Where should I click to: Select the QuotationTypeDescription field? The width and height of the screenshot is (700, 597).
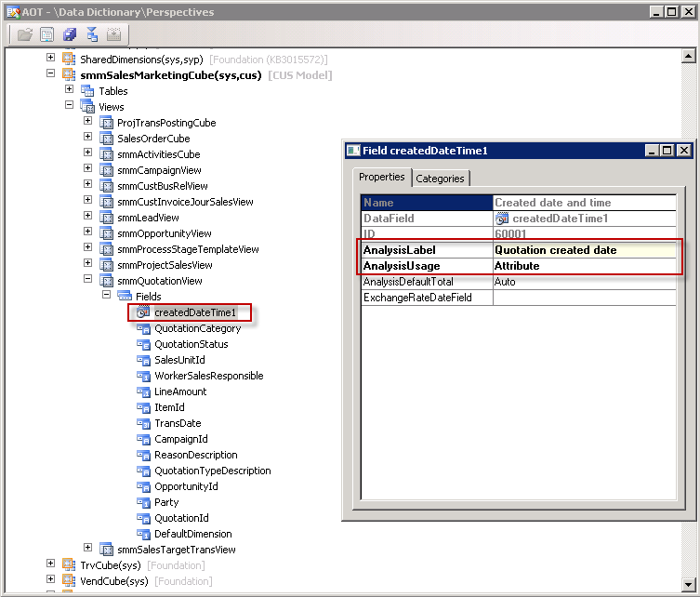213,471
